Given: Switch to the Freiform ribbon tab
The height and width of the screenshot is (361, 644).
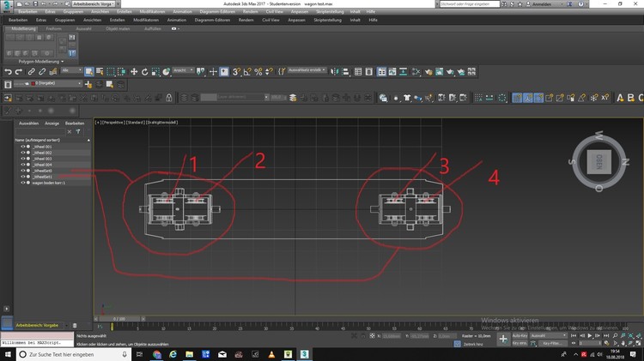Looking at the screenshot, I should tap(54, 28).
